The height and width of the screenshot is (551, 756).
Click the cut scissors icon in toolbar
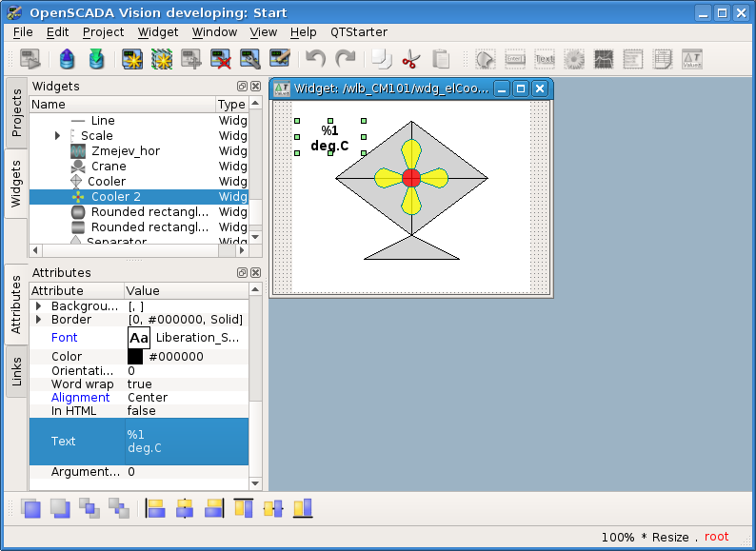click(x=410, y=59)
